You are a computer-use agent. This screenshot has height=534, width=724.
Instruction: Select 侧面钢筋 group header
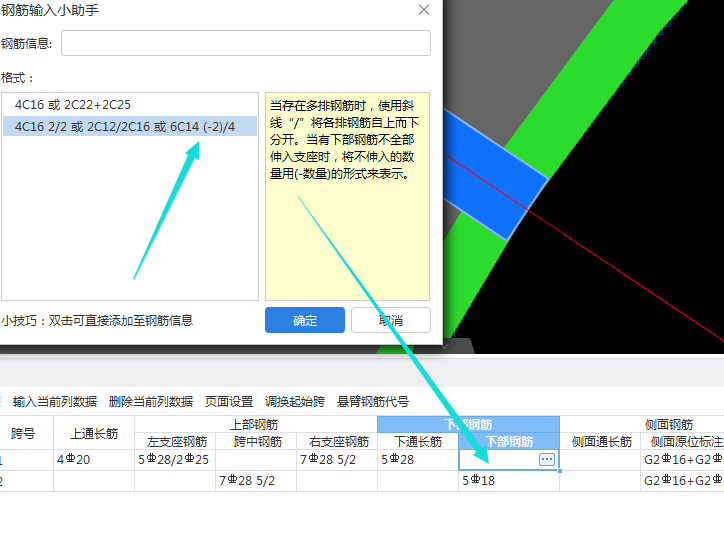pyautogui.click(x=669, y=425)
